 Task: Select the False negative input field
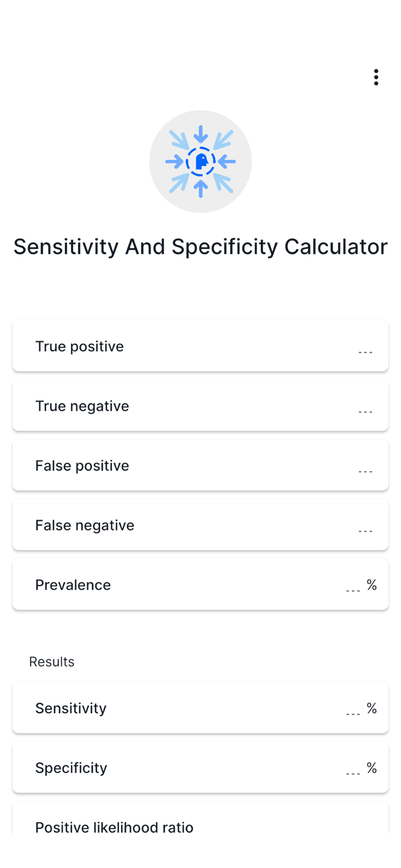click(x=200, y=524)
